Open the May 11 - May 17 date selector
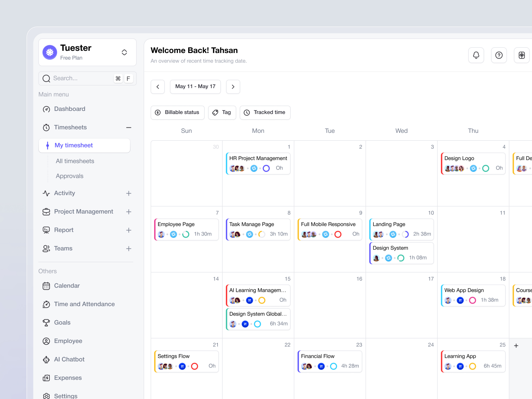The height and width of the screenshot is (399, 532). [x=195, y=87]
